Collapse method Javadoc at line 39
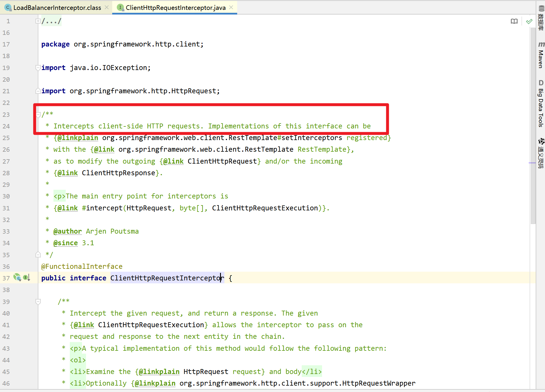Image resolution: width=545 pixels, height=392 pixels. (x=38, y=302)
